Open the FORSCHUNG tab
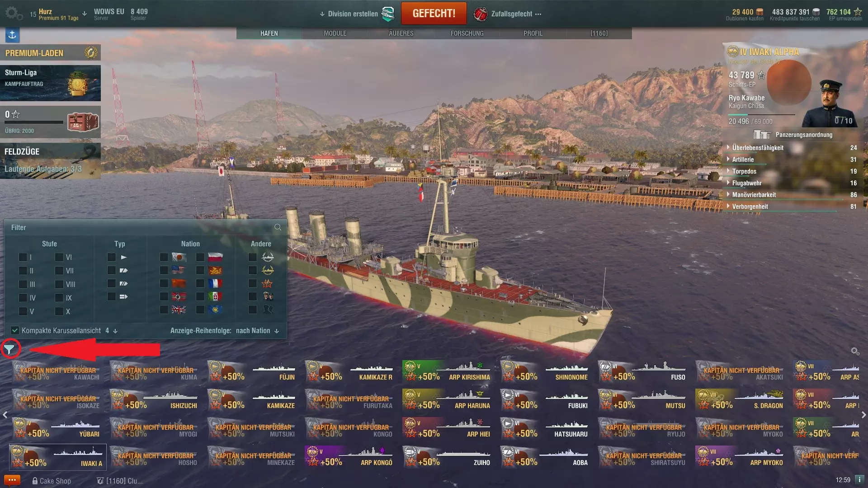The height and width of the screenshot is (488, 868). pyautogui.click(x=467, y=33)
